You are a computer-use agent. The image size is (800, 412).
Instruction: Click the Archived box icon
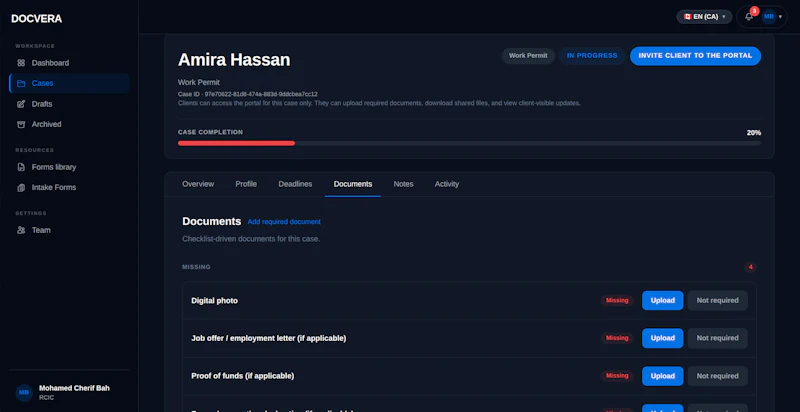[x=21, y=124]
